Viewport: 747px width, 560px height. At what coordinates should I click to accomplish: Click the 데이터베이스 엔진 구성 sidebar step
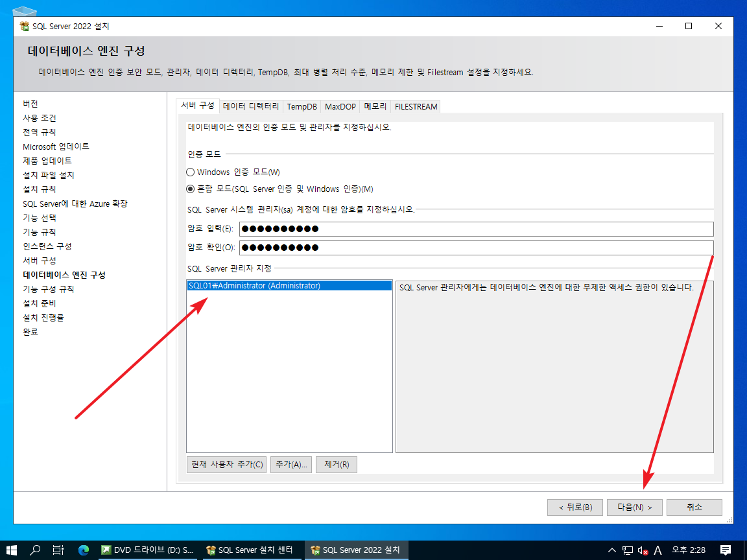(64, 275)
